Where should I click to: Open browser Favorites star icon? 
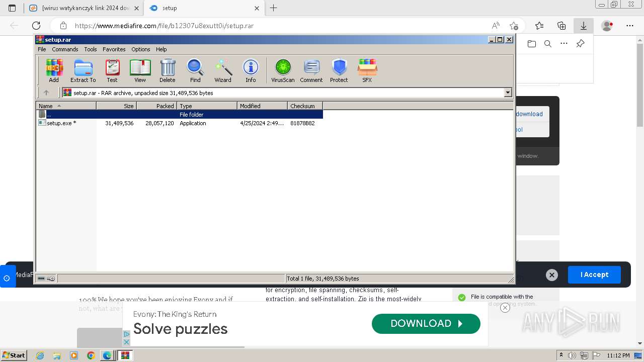(x=539, y=26)
